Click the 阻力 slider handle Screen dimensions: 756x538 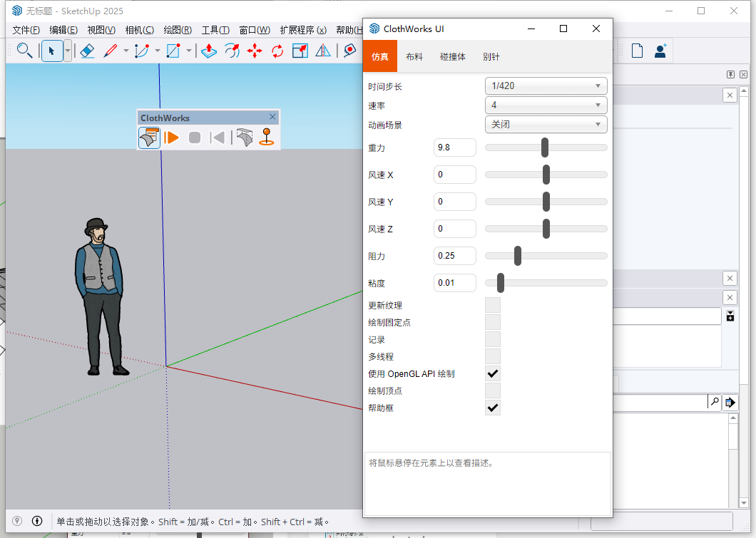pos(518,256)
